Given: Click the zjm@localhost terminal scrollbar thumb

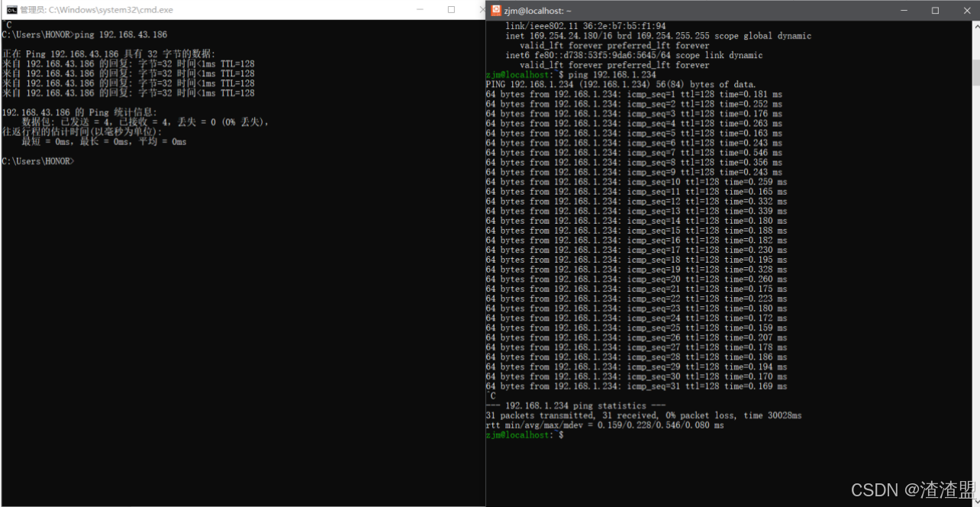Looking at the screenshot, I should pyautogui.click(x=975, y=73).
